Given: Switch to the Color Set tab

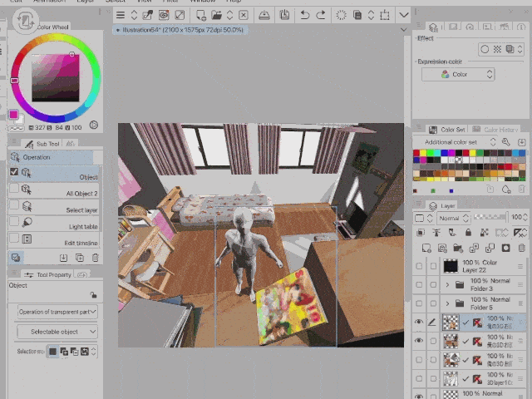Looking at the screenshot, I should tap(447, 130).
